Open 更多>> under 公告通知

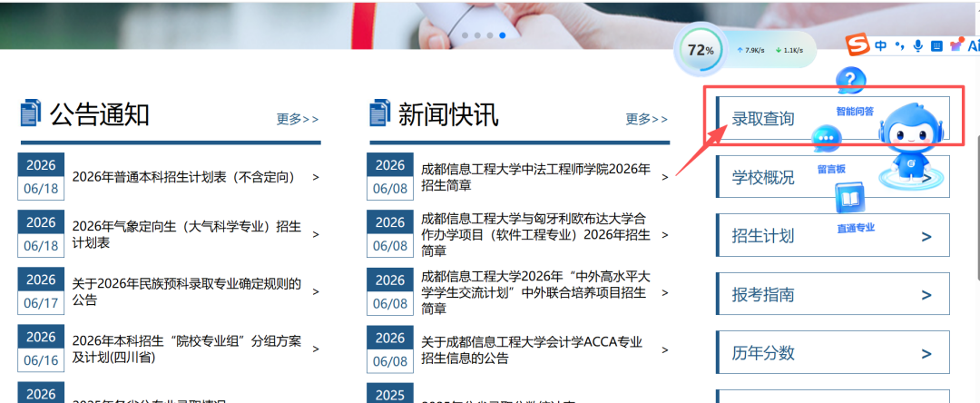pyautogui.click(x=298, y=119)
